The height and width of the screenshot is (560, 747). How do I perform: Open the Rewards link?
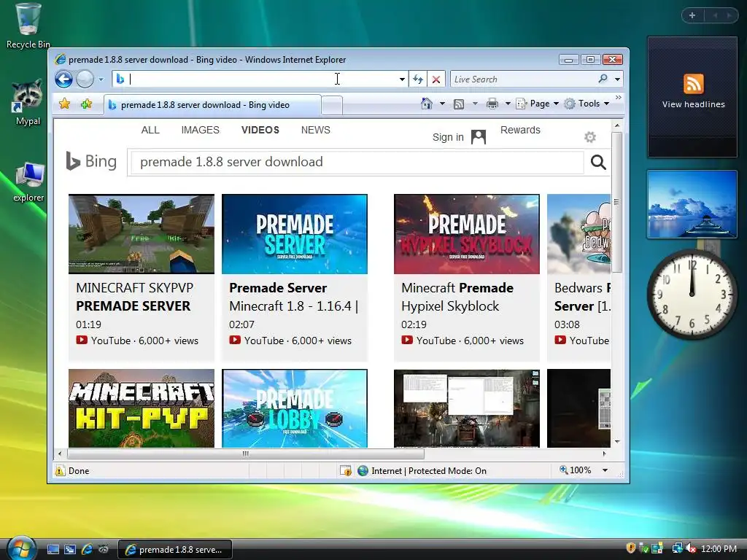(520, 130)
